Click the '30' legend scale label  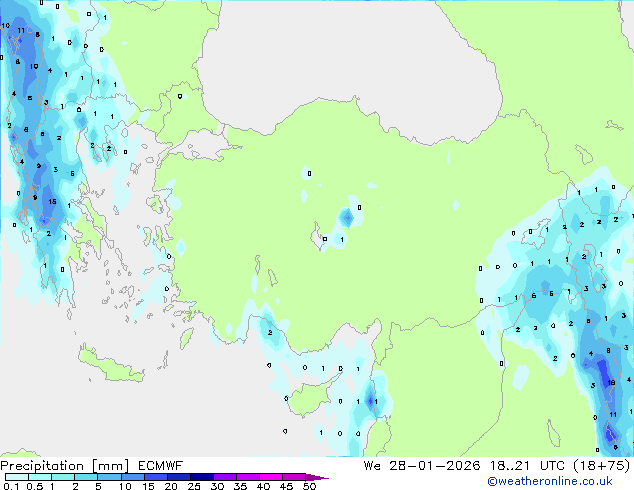(x=217, y=486)
